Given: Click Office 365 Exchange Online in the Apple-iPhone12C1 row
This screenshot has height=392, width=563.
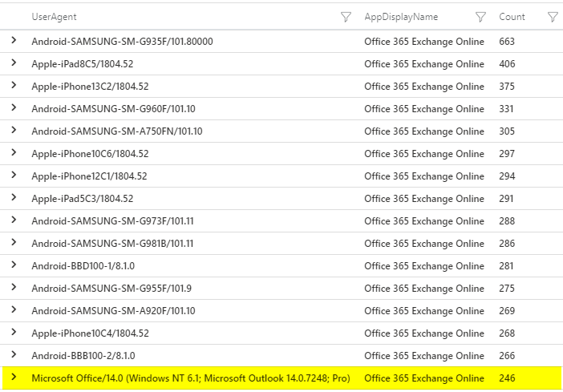Looking at the screenshot, I should coord(424,176).
